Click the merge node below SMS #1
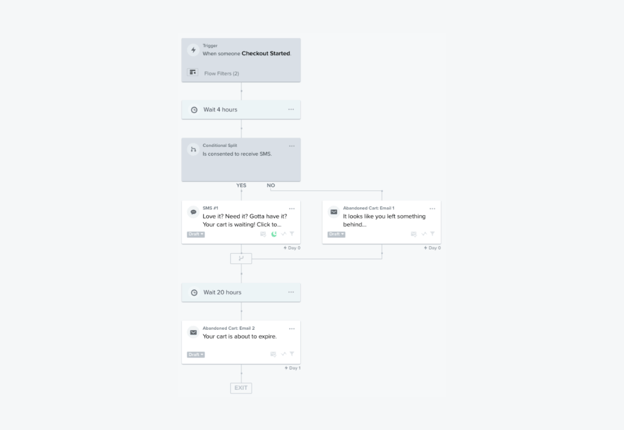624x430 pixels. click(x=241, y=258)
